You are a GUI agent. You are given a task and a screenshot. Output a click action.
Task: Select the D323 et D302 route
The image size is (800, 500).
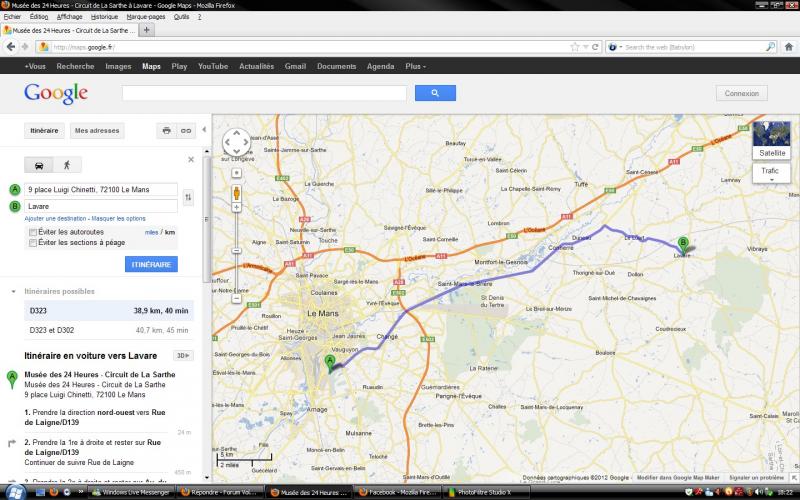[109, 330]
